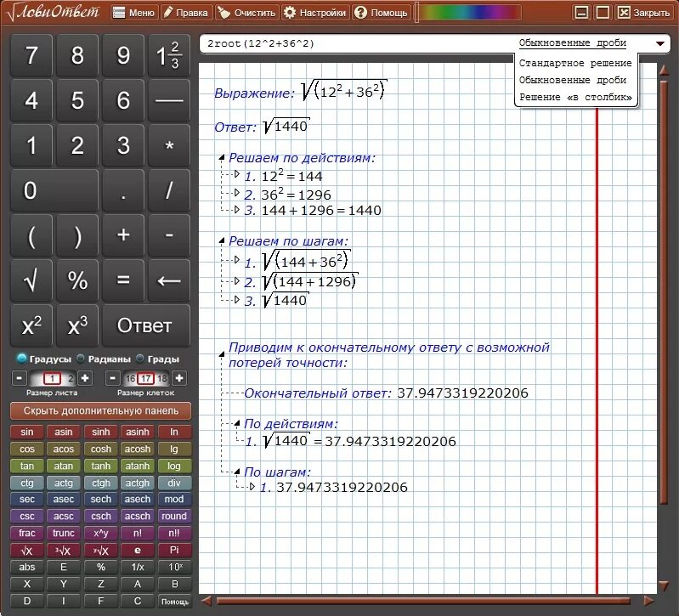This screenshot has width=679, height=616.
Task: Click the abs function button
Action: (x=27, y=567)
